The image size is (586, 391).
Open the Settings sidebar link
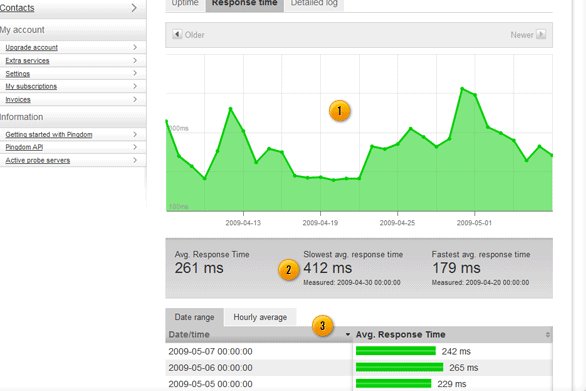[18, 74]
